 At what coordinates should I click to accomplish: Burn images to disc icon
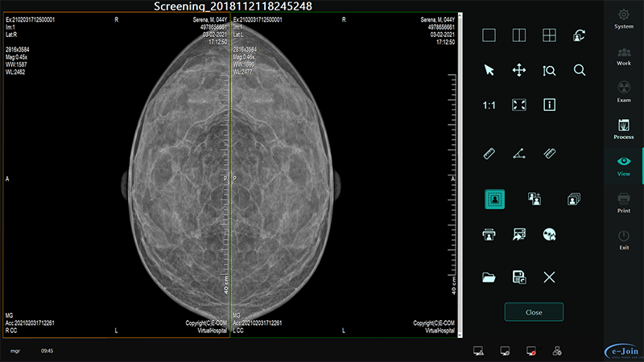[x=549, y=234]
